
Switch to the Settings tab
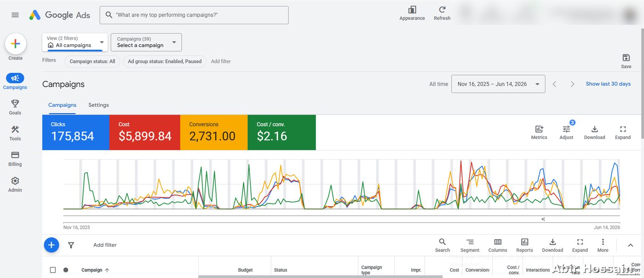tap(98, 105)
